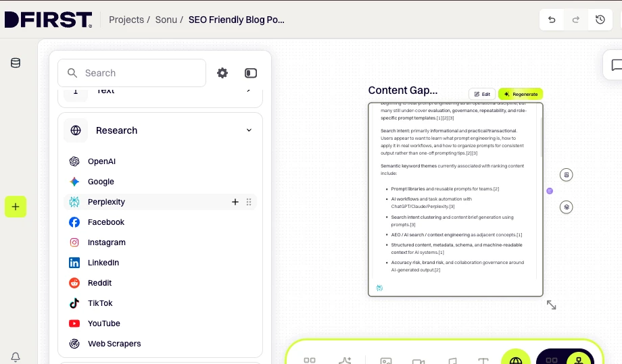Open version history clock icon
Screen dimensions: 622x364
(x=600, y=20)
